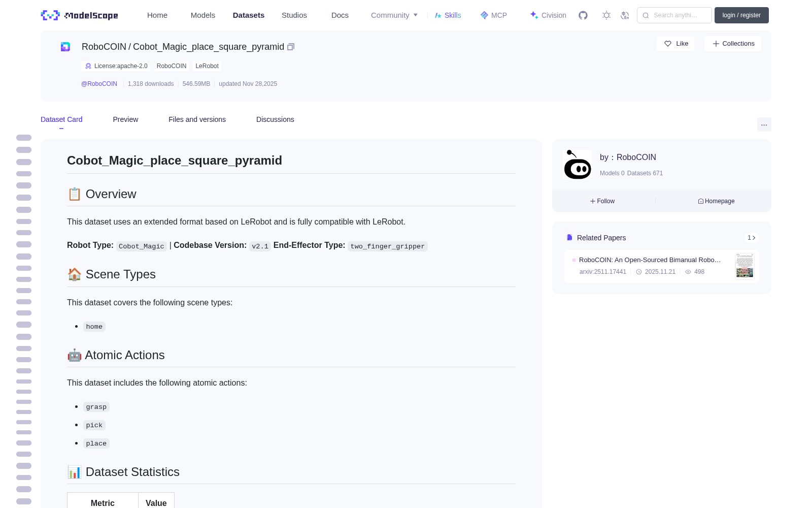Image resolution: width=812 pixels, height=508 pixels.
Task: Expand Related Papers count arrow
Action: (x=752, y=238)
